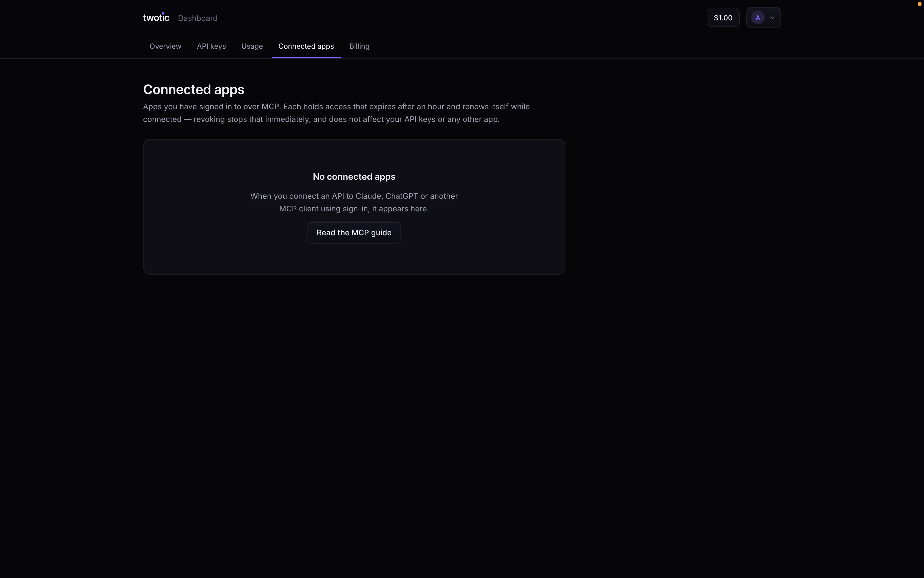Go to the Usage tab
The height and width of the screenshot is (578, 924).
(252, 46)
